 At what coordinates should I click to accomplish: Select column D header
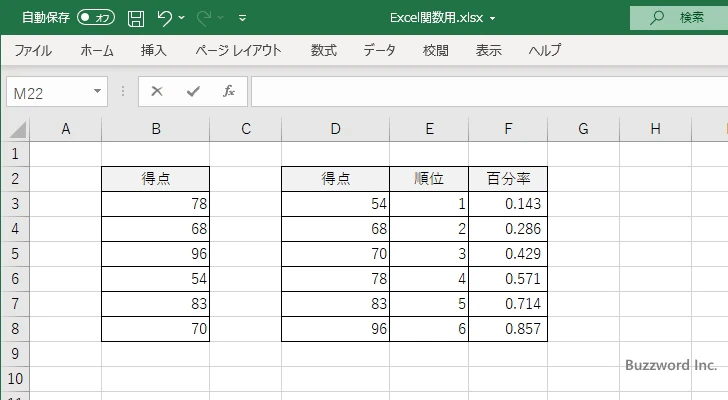point(336,129)
